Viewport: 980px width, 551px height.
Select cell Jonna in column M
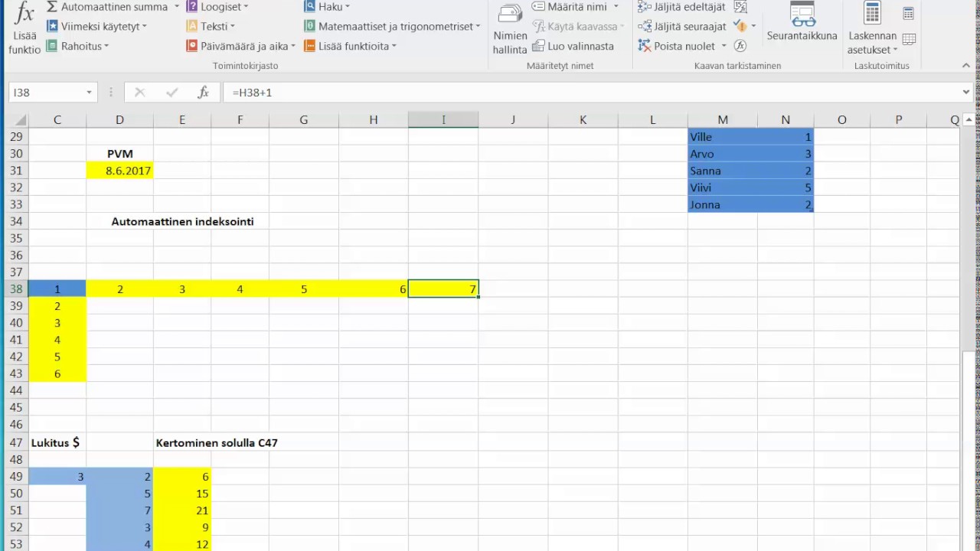(x=723, y=204)
